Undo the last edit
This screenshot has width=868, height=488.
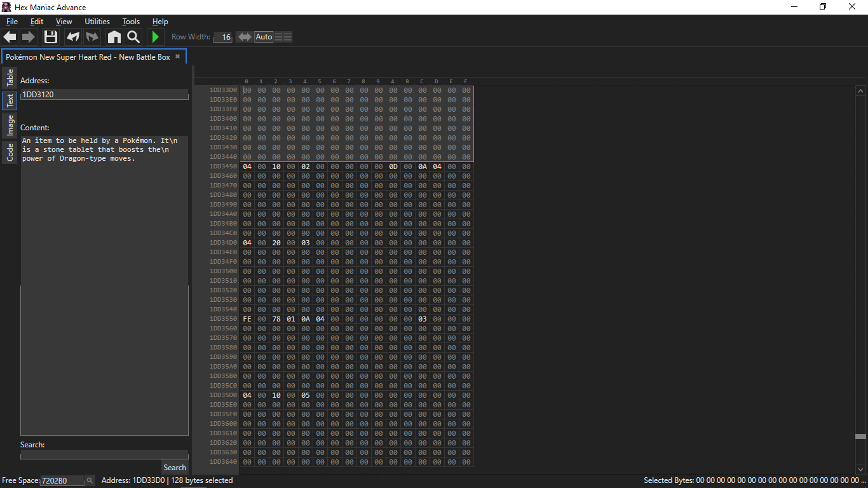tap(73, 37)
